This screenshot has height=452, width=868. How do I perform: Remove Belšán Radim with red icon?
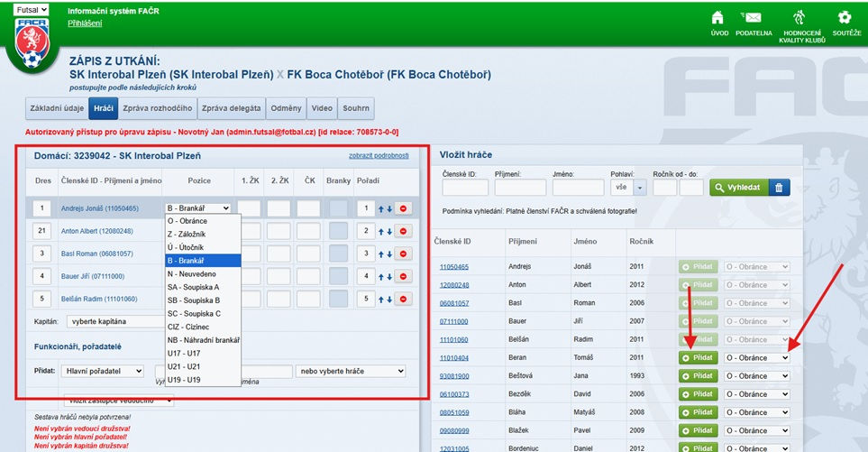point(403,300)
